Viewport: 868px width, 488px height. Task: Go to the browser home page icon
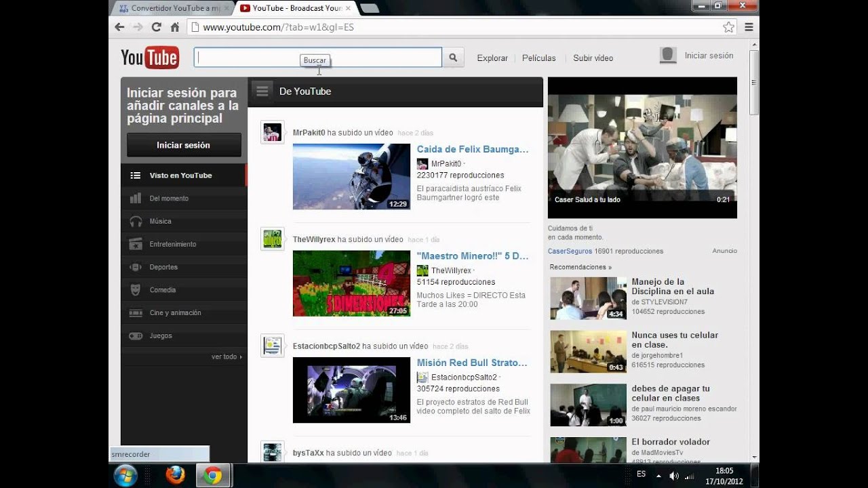(175, 27)
